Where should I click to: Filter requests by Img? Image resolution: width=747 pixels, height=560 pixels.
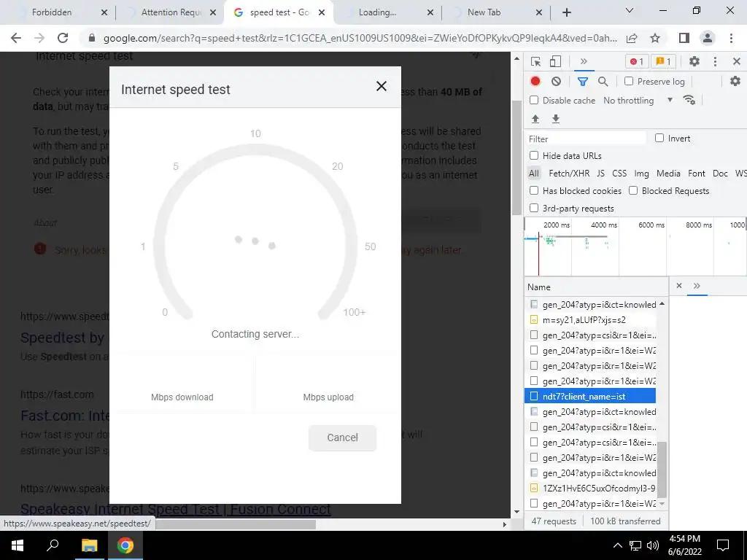(641, 174)
